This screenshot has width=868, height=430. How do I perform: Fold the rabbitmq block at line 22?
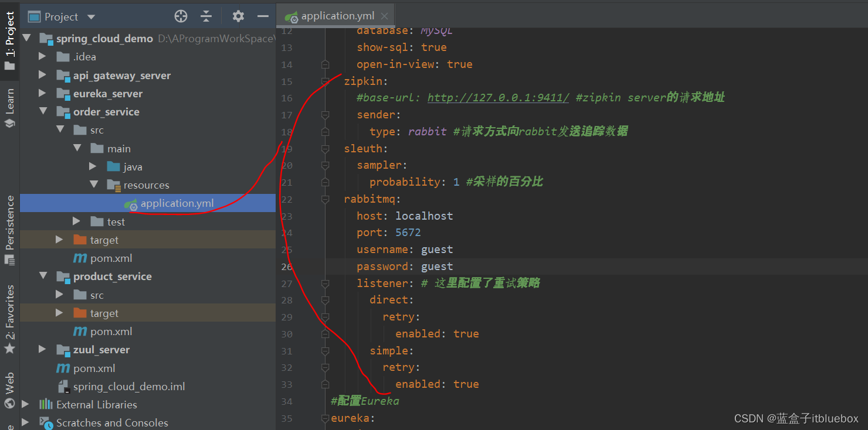[x=325, y=199]
